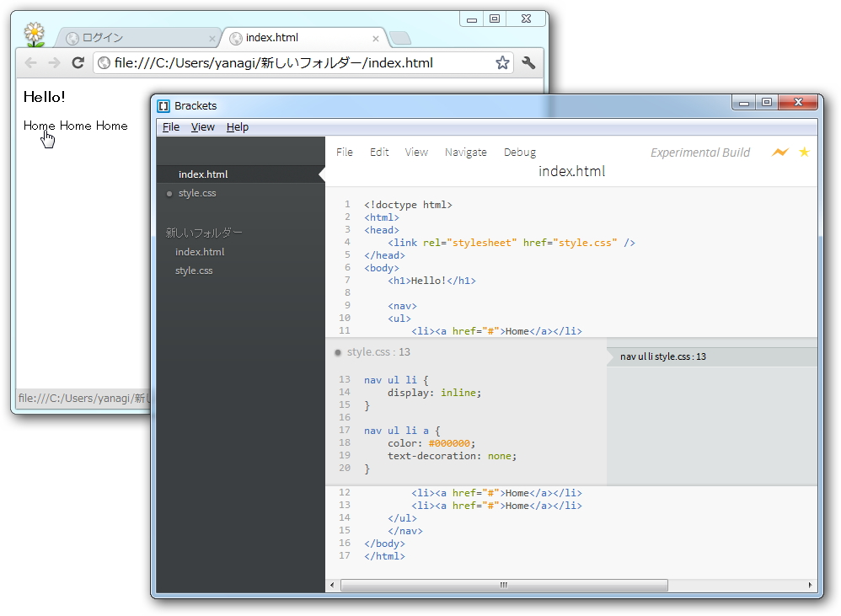The image size is (841, 616).
Task: Click the Chrome forward arrow
Action: coord(54,62)
